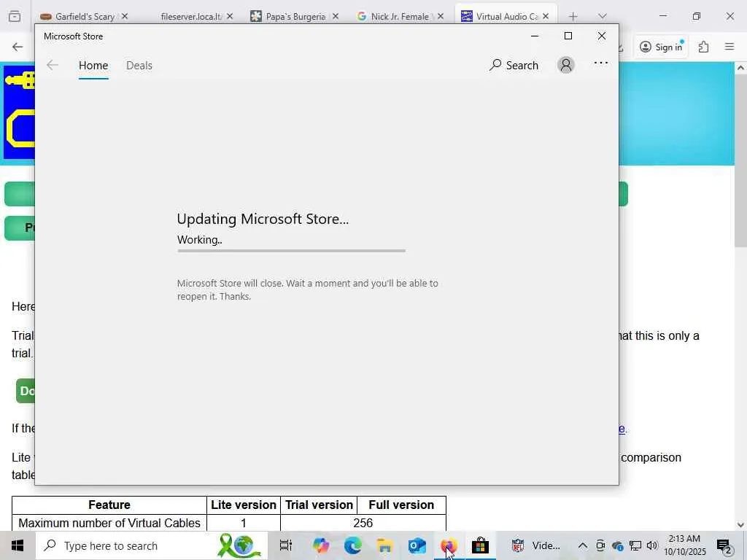Close the Nick Jr. Female browser tab
This screenshot has height=560, width=747.
441,16
